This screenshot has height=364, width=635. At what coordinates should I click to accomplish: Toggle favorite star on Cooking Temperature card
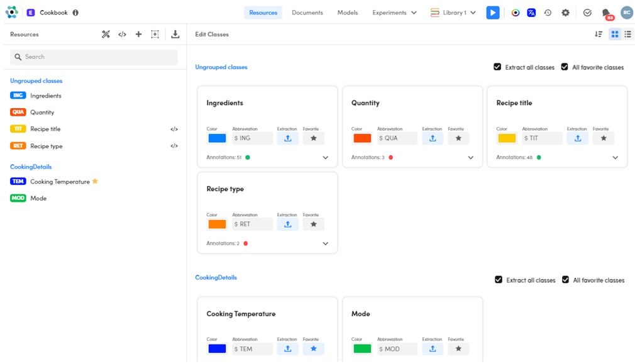[313, 349]
